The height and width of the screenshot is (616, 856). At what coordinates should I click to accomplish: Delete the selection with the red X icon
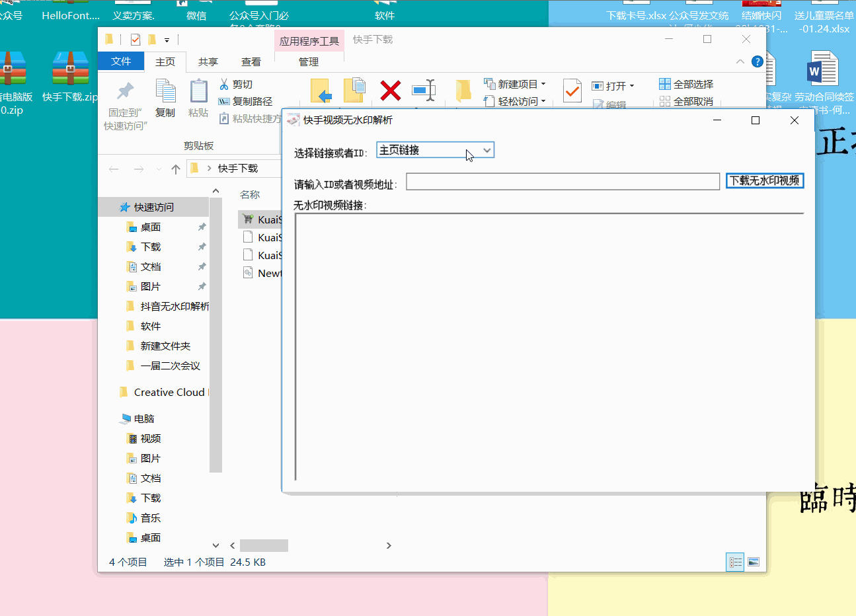coord(391,91)
